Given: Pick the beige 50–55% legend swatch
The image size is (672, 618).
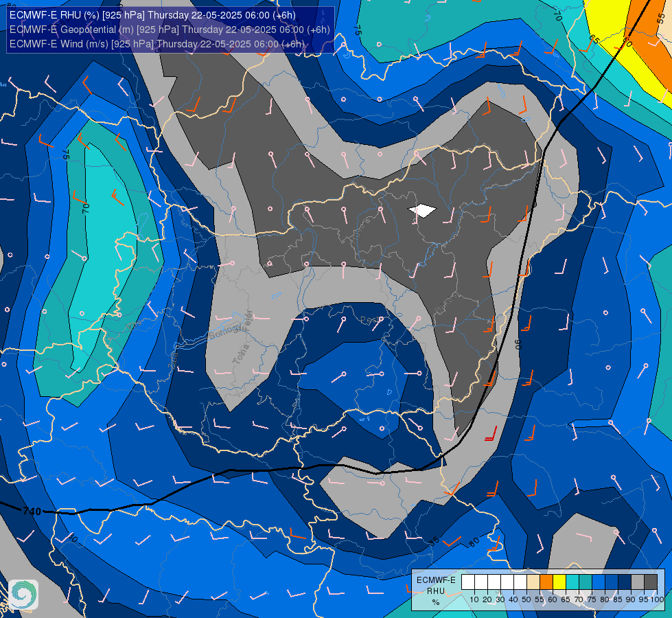Looking at the screenshot, I should [x=533, y=582].
